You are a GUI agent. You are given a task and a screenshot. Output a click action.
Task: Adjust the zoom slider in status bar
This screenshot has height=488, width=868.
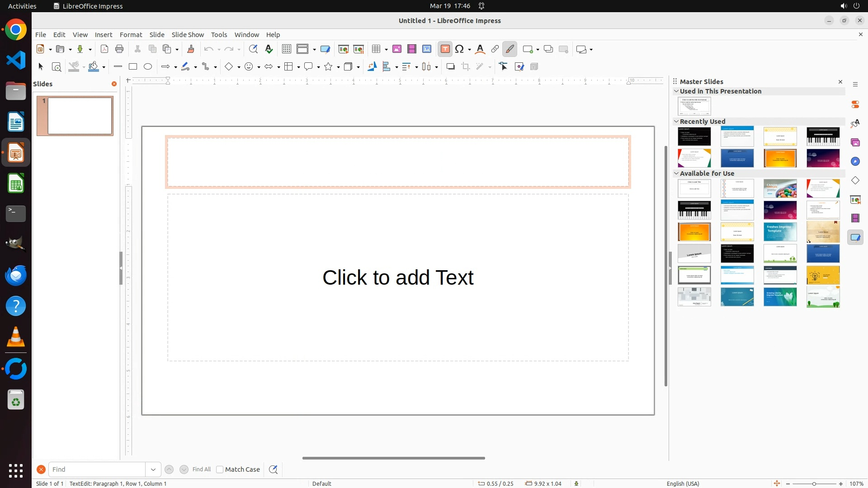814,484
